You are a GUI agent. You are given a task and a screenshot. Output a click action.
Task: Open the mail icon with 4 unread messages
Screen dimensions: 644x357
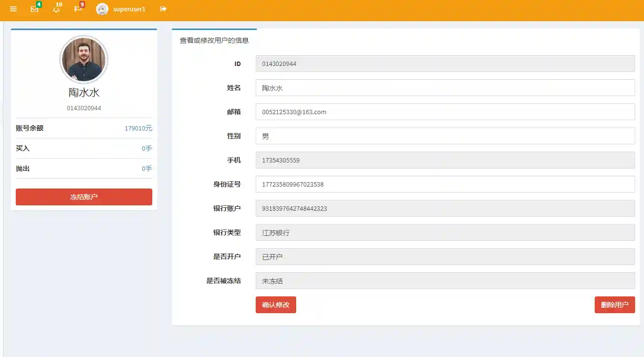pos(34,9)
